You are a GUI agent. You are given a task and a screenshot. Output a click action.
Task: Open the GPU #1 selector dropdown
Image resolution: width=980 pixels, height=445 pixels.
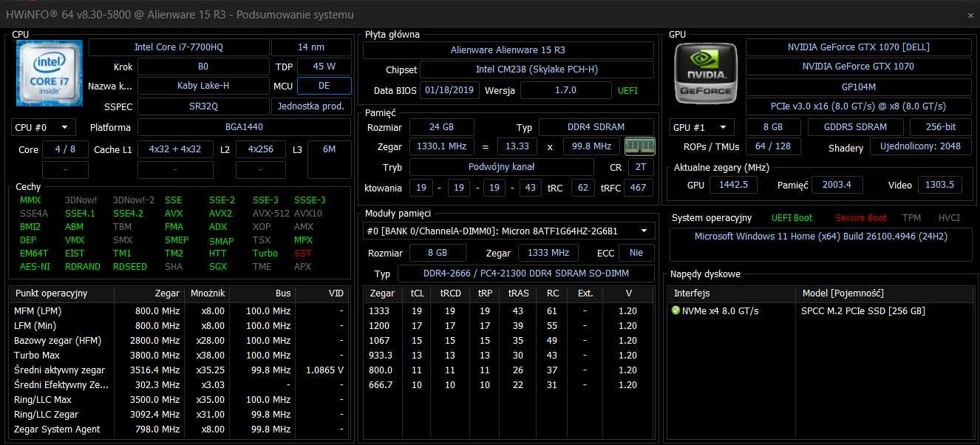coord(703,126)
